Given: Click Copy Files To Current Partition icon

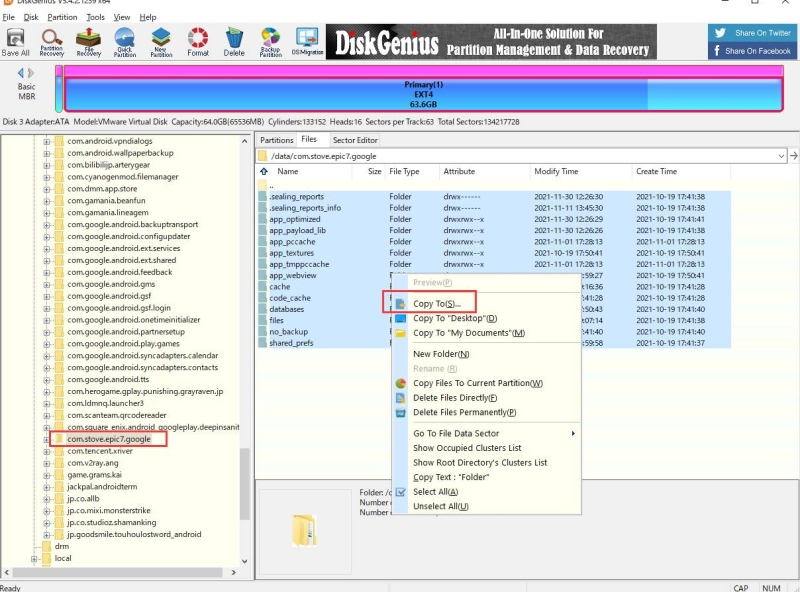Looking at the screenshot, I should coord(401,383).
